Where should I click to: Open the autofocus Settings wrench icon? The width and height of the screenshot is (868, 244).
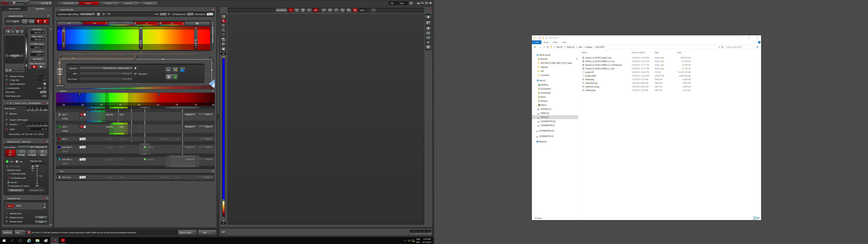21,153
